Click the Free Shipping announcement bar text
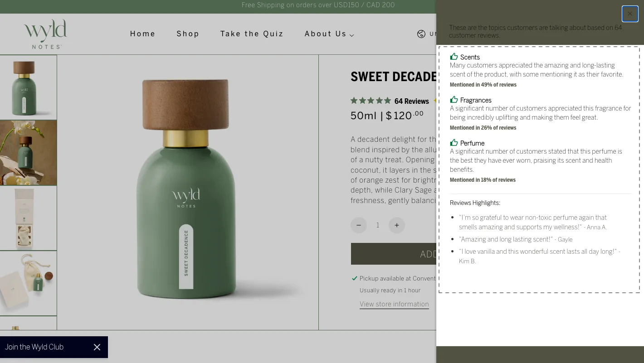Screen dimensions: 644x363 (318, 5)
